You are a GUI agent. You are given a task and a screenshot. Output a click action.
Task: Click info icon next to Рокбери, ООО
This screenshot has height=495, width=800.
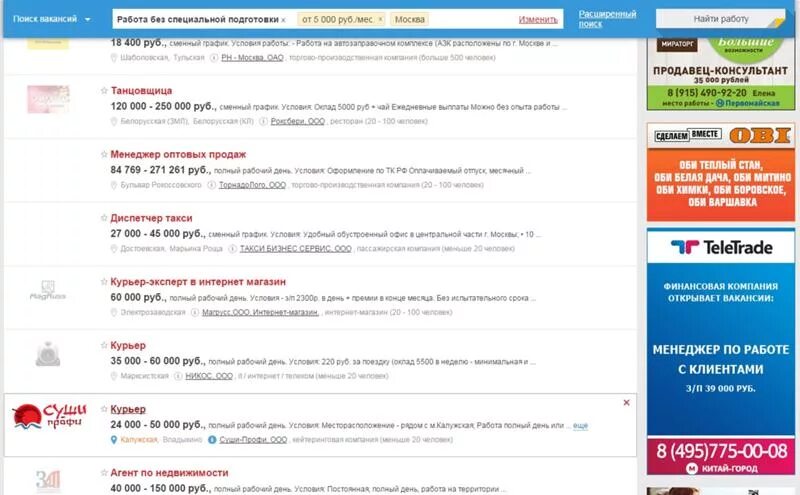263,121
